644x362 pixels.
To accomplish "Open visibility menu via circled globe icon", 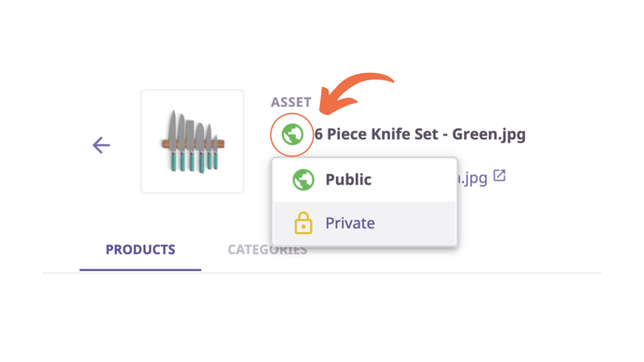I will click(292, 134).
